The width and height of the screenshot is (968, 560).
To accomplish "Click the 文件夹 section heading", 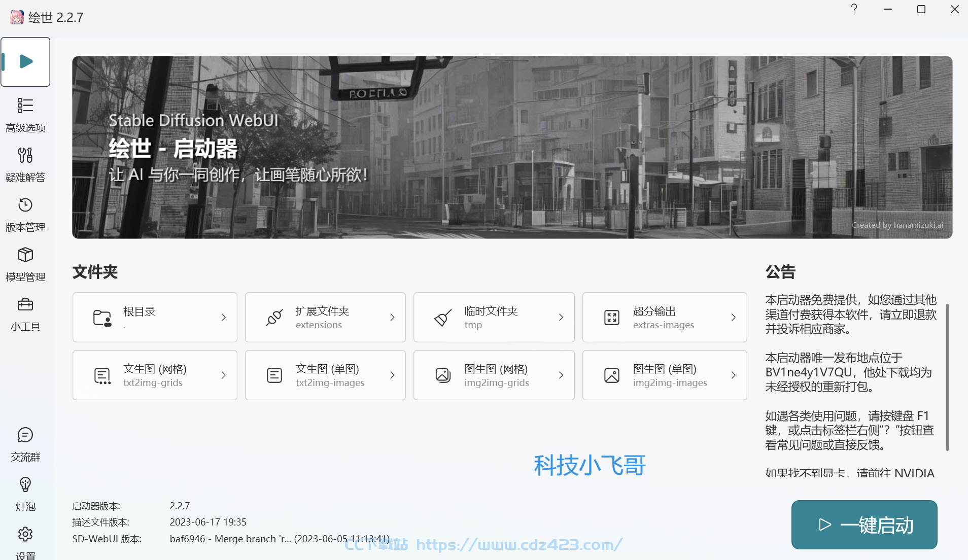I will pyautogui.click(x=95, y=272).
